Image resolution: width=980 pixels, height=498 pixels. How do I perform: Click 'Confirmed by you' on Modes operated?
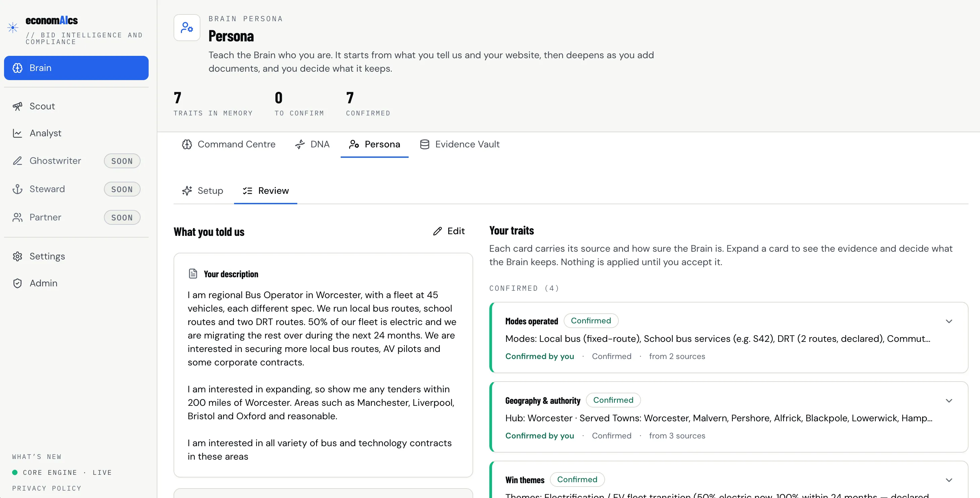(539, 356)
